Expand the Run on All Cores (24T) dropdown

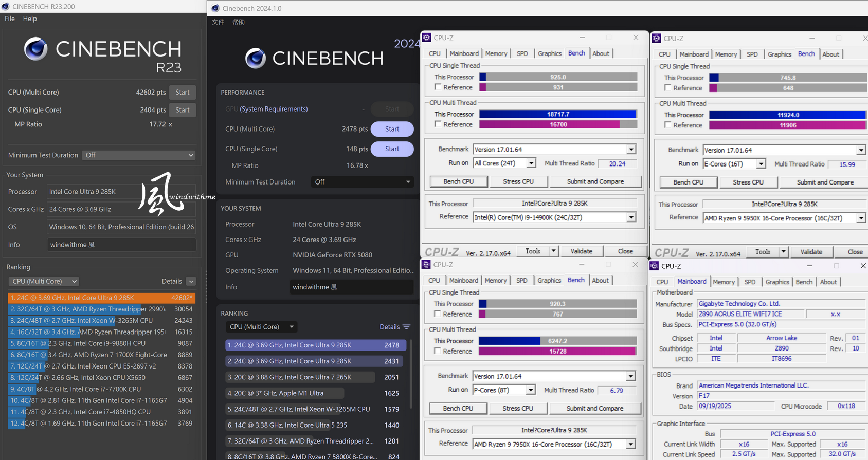(531, 163)
